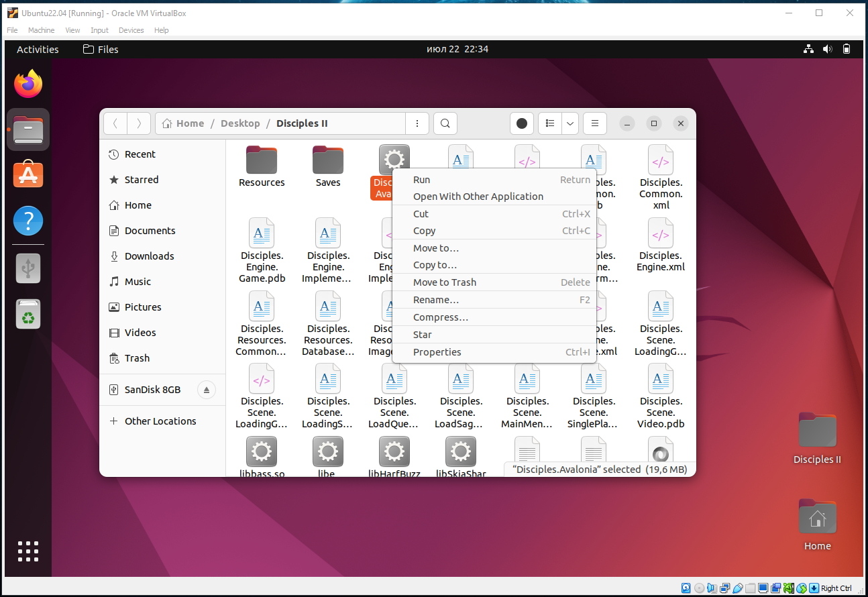The height and width of the screenshot is (597, 868).
Task: Open Recent in the sidebar
Action: coord(162,154)
